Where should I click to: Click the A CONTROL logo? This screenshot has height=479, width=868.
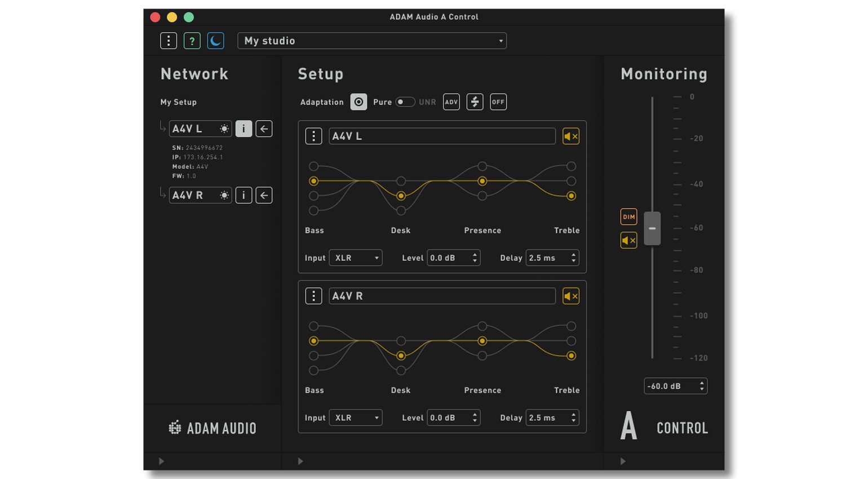point(664,427)
